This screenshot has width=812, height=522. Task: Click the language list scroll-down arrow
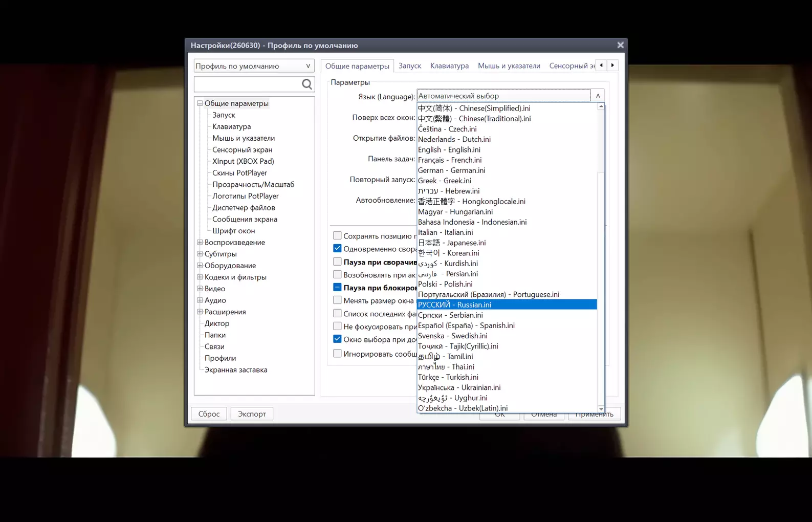601,409
